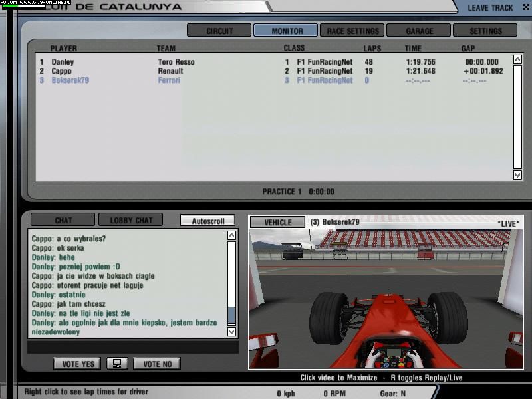Image resolution: width=532 pixels, height=399 pixels.
Task: Click the live video to maximize it
Action: 386,299
